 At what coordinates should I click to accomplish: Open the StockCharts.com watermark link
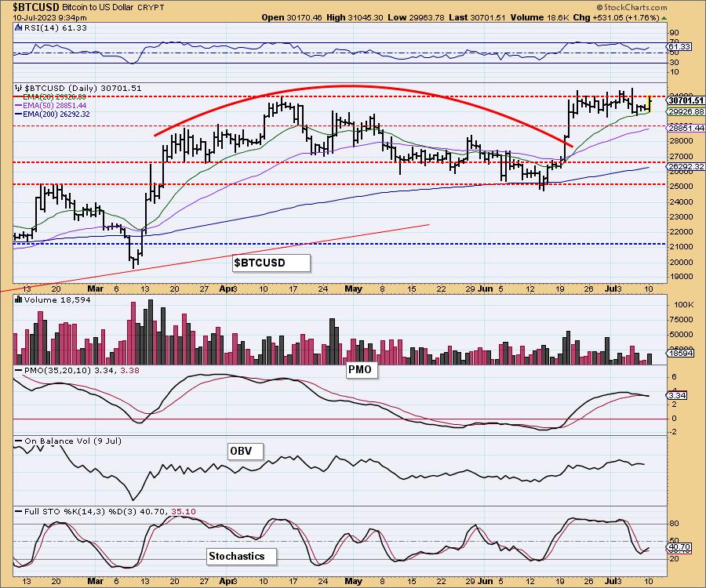pyautogui.click(x=631, y=7)
